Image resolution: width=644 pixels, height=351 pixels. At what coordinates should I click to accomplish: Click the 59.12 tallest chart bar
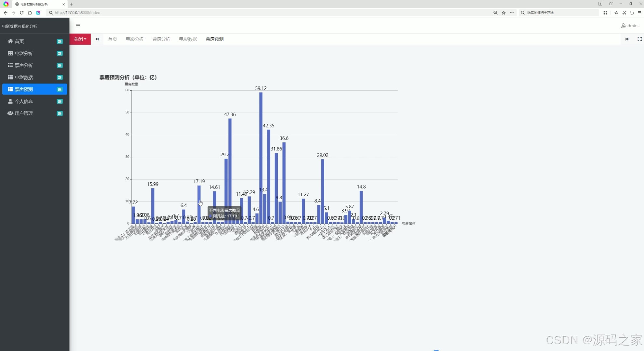click(x=261, y=156)
